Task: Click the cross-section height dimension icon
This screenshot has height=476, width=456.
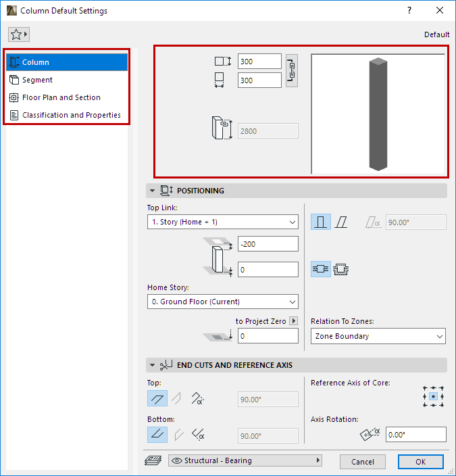Action: 223,62
